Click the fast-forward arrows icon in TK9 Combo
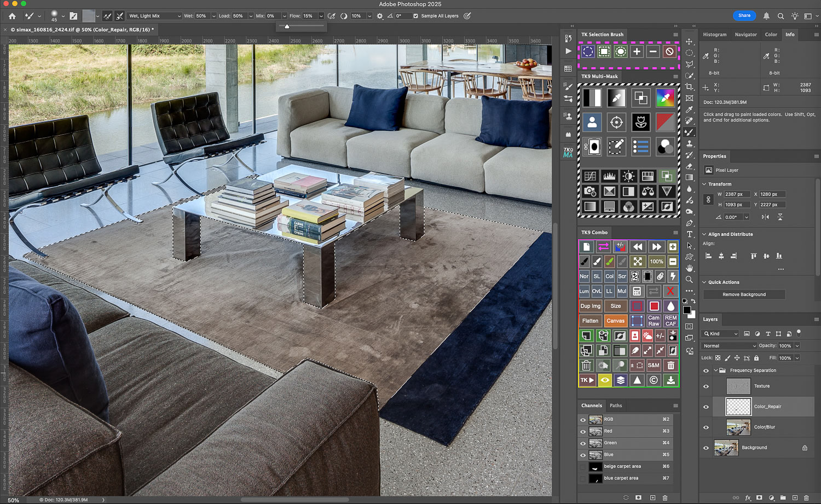 [656, 247]
